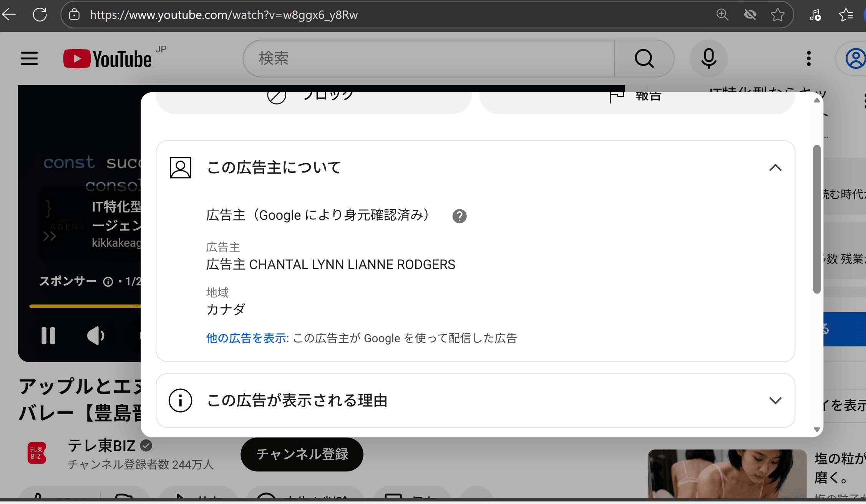Open the YouTube hamburger guide menu
This screenshot has height=504, width=866.
pyautogui.click(x=29, y=58)
